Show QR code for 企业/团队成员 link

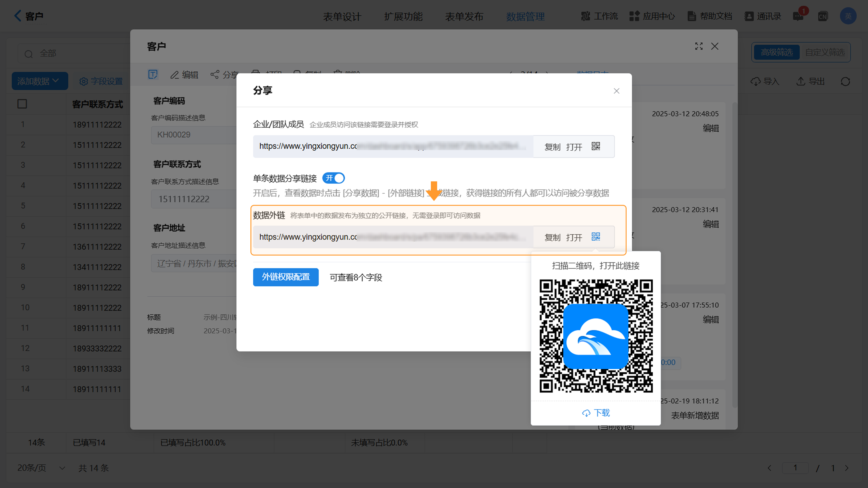point(596,146)
